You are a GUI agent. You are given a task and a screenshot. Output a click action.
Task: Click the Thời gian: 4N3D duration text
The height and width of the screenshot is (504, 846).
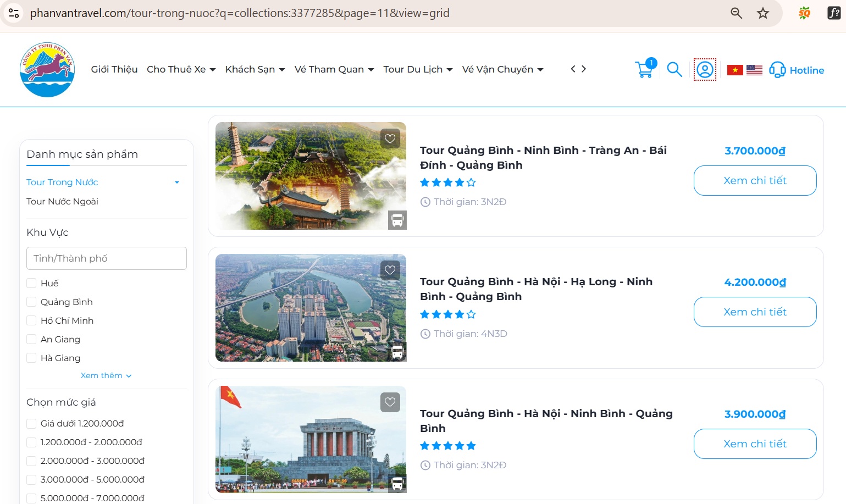coord(470,334)
